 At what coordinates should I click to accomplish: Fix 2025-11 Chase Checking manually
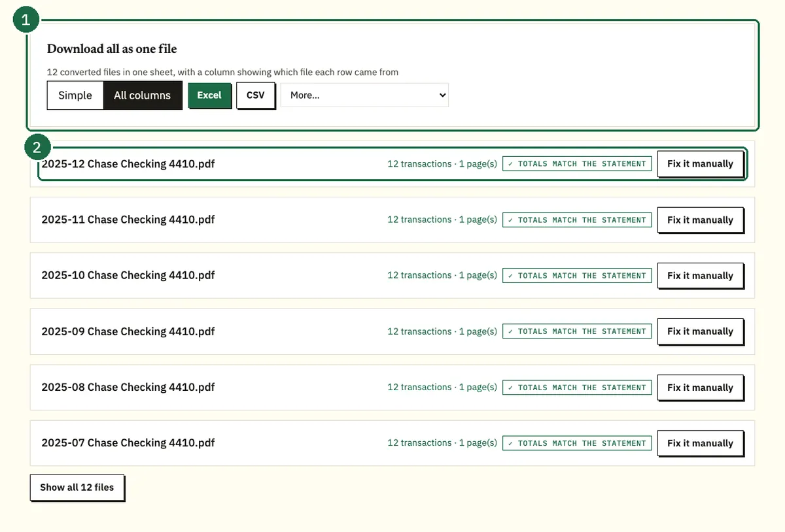(x=700, y=220)
